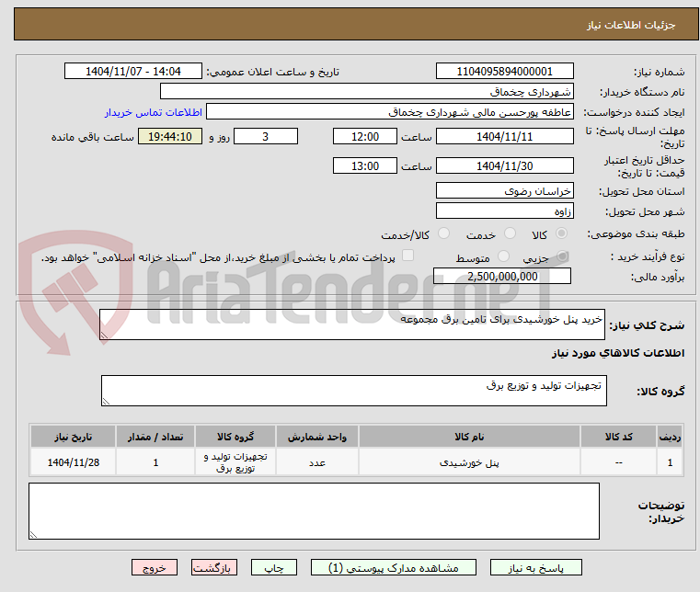Toggle the اسناد خزانه اسلامی payment checkbox
700x592 pixels.
tap(408, 256)
